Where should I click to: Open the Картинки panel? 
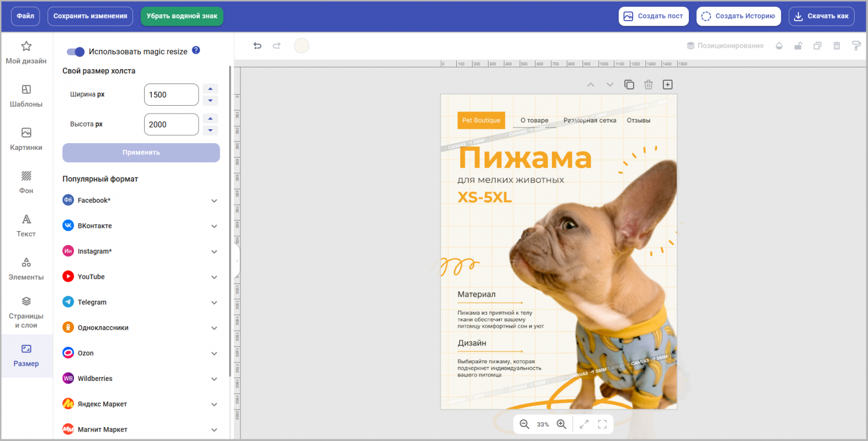coord(26,139)
